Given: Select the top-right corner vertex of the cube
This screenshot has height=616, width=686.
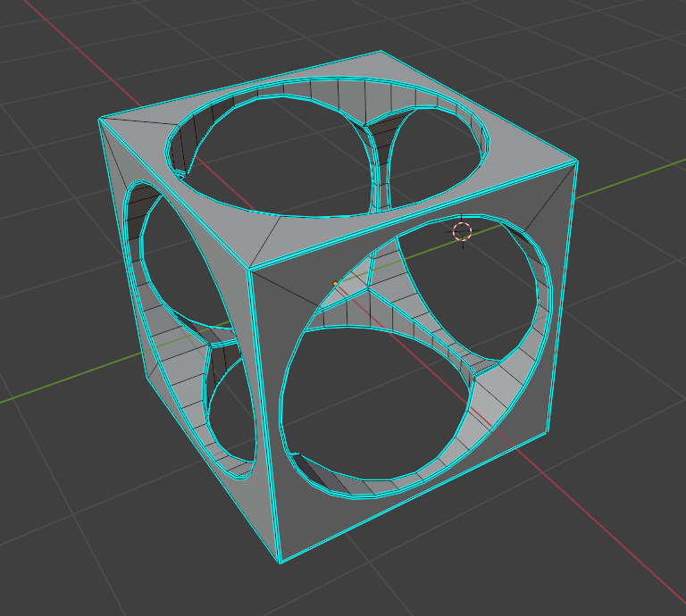Looking at the screenshot, I should [x=575, y=162].
